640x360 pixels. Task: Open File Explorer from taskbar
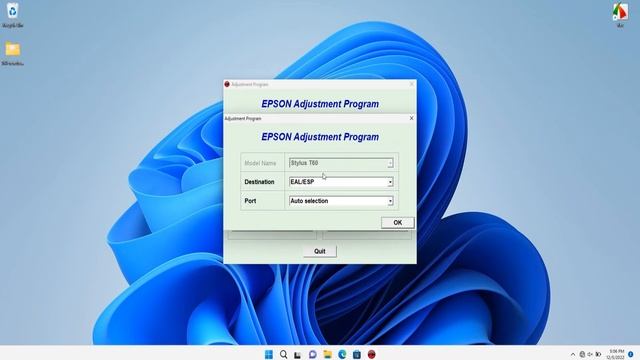(x=327, y=354)
